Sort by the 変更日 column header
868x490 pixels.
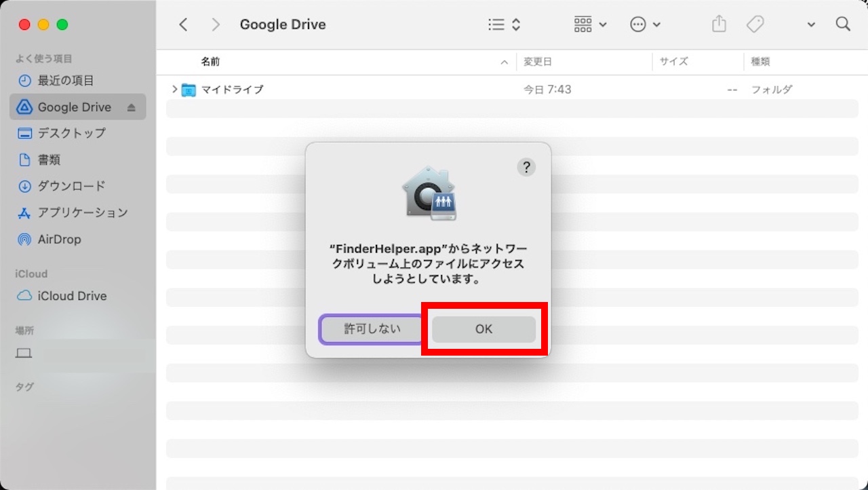[538, 62]
